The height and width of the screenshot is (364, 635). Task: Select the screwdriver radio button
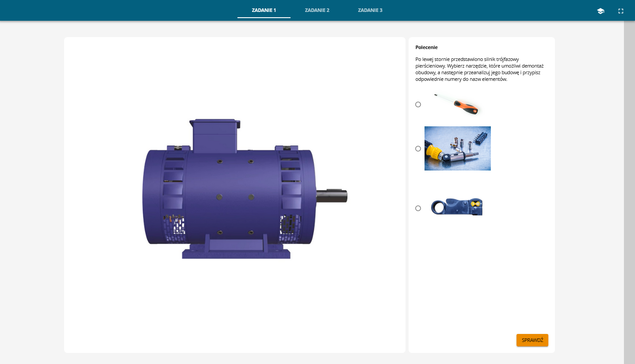pos(418,105)
